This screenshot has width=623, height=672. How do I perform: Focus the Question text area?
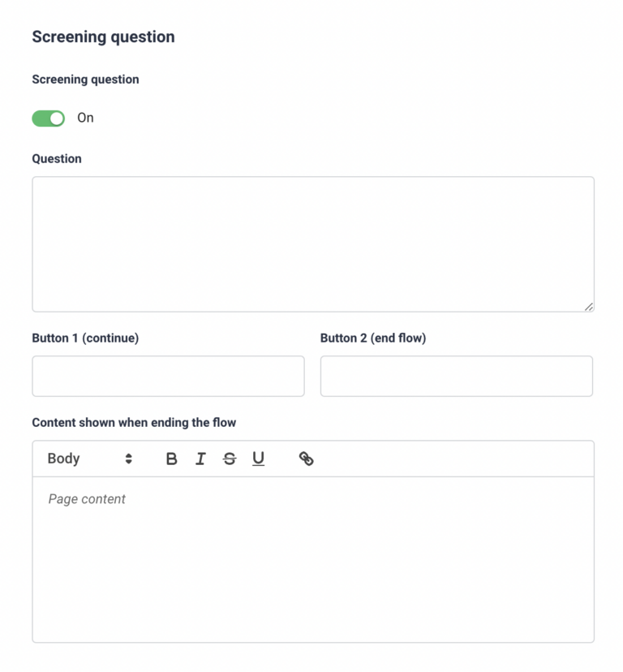(x=313, y=244)
